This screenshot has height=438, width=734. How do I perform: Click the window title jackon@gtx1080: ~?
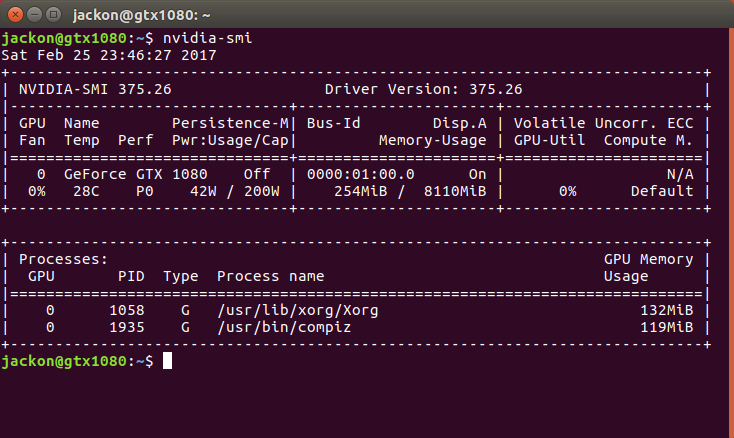(141, 15)
